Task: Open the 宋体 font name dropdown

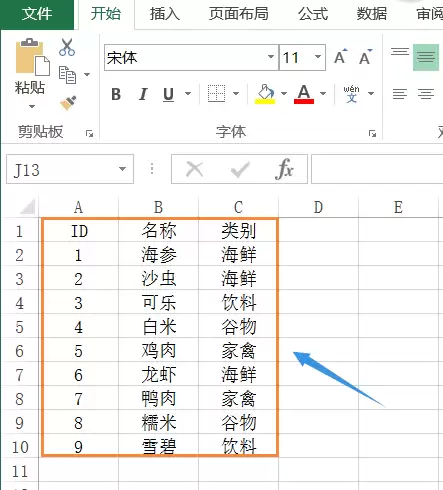Action: click(271, 57)
